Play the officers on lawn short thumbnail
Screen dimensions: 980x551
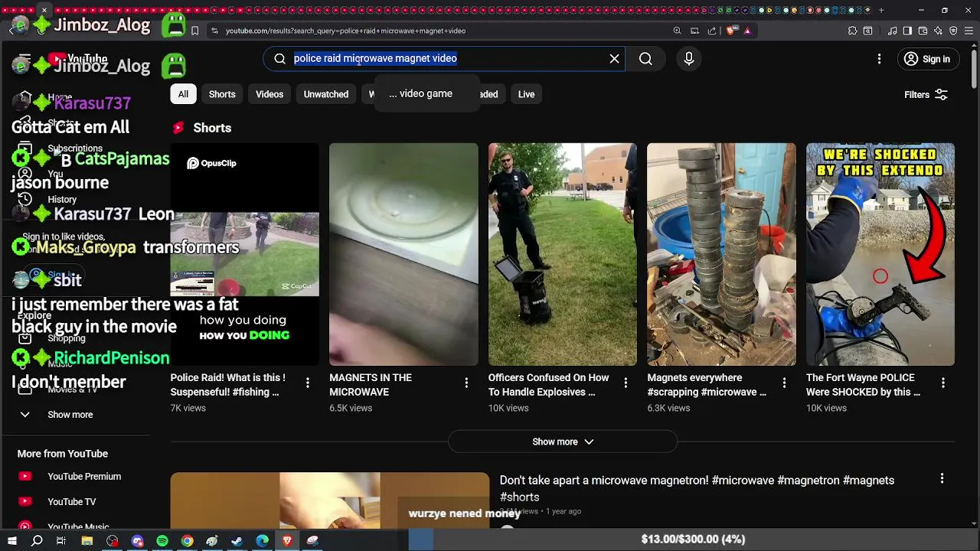(563, 254)
